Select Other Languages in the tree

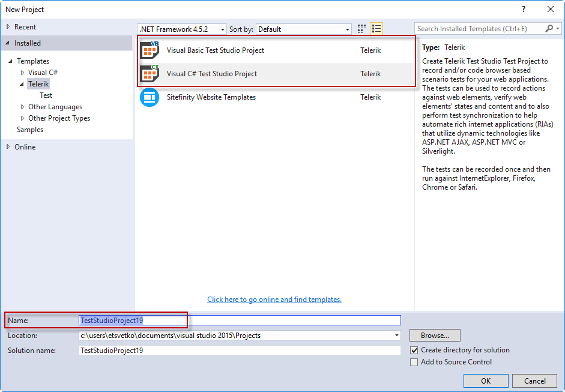click(55, 107)
